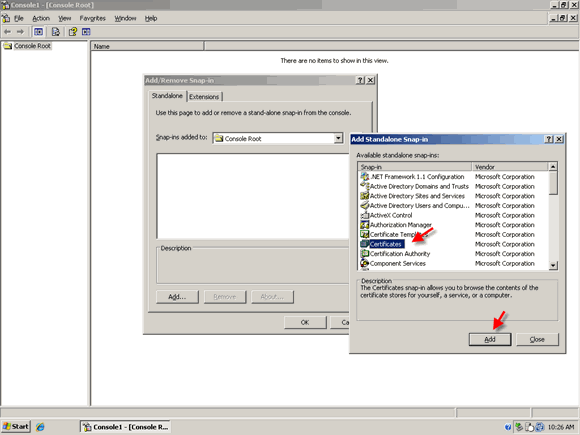Click the help question mark in Add Standalone Snap-in
Screen dimensions: 580x435
point(549,139)
